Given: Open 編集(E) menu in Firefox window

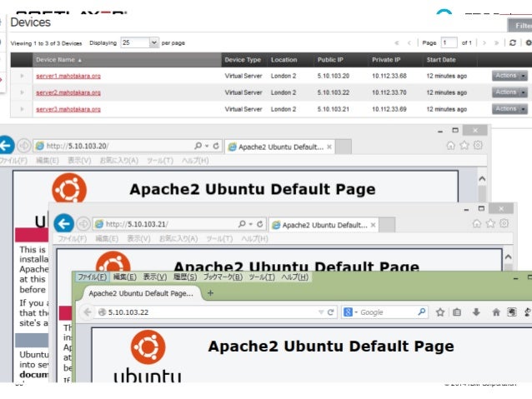Looking at the screenshot, I should (125, 277).
